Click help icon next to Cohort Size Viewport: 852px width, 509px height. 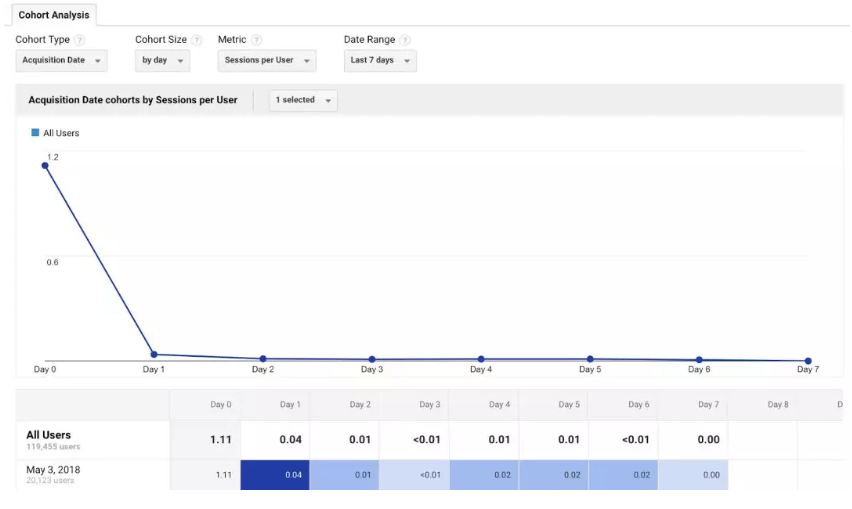tap(196, 40)
